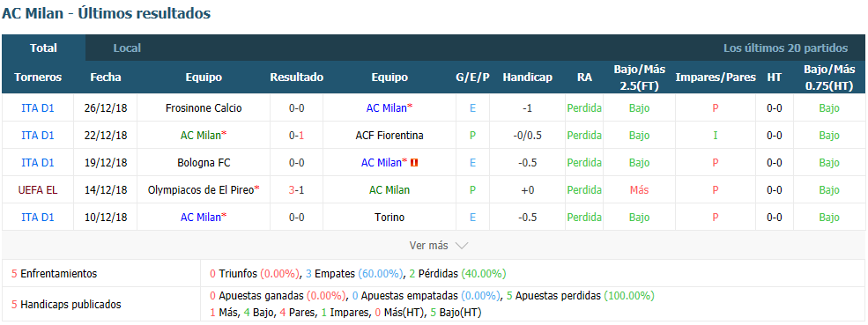Switch to the Local tab
Screen dimensions: 868x325
click(x=127, y=48)
